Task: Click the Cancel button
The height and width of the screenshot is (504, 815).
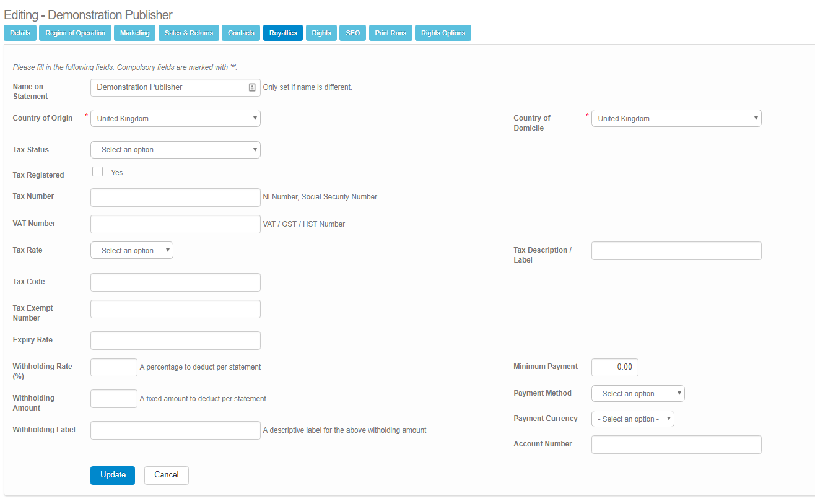Action: [166, 475]
